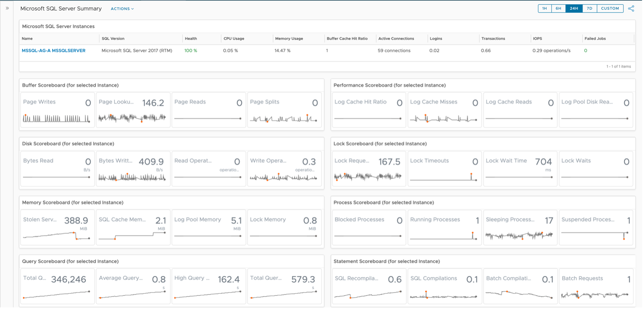The image size is (644, 309).
Task: Open the Write Operations disk card
Action: tap(285, 169)
